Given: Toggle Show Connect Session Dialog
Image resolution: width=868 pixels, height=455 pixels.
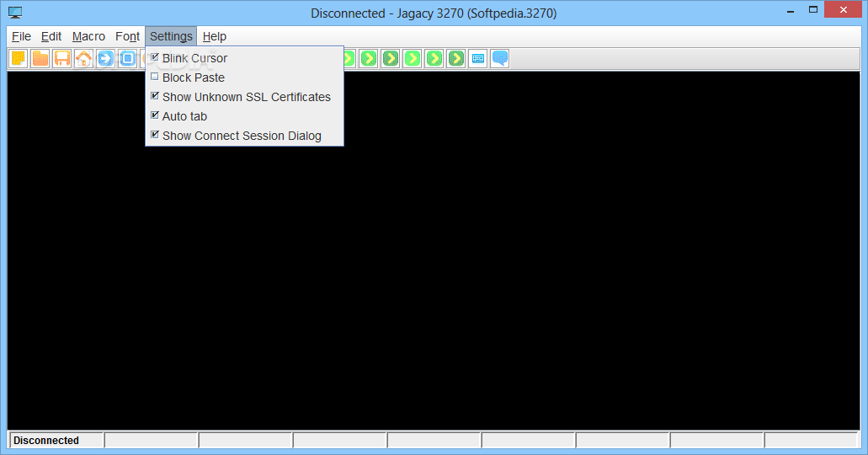Looking at the screenshot, I should click(x=244, y=136).
